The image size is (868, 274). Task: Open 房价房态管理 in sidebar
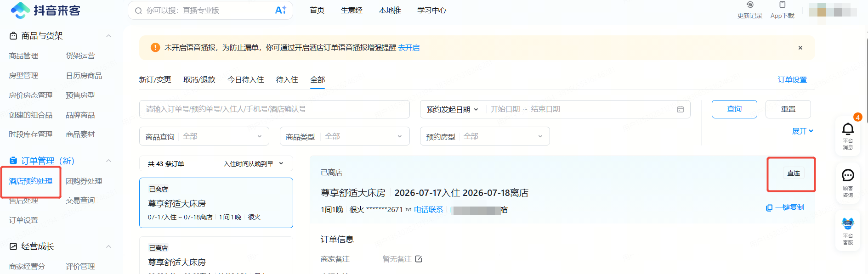tap(31, 95)
